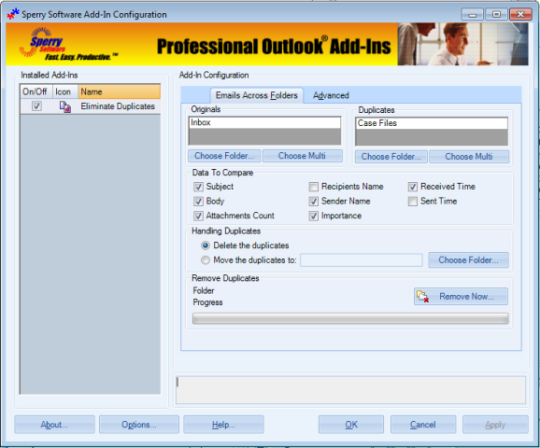540x448 pixels.
Task: Switch to the Emails Across Folders tab
Action: pyautogui.click(x=257, y=95)
